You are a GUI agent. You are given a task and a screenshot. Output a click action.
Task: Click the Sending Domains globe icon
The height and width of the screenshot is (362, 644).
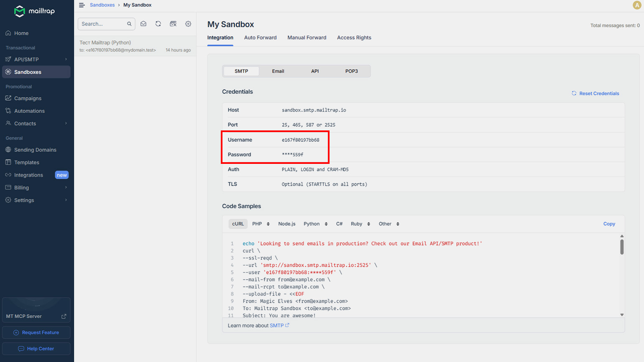[8, 150]
